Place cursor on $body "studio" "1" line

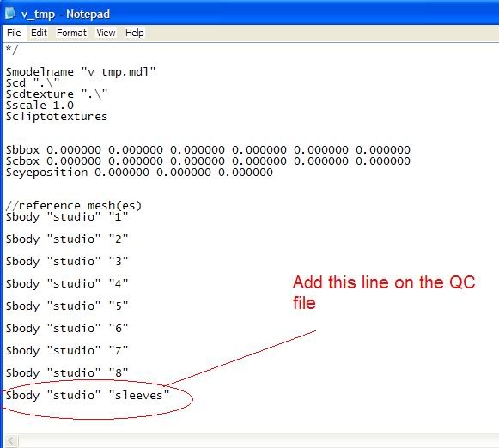(x=67, y=217)
